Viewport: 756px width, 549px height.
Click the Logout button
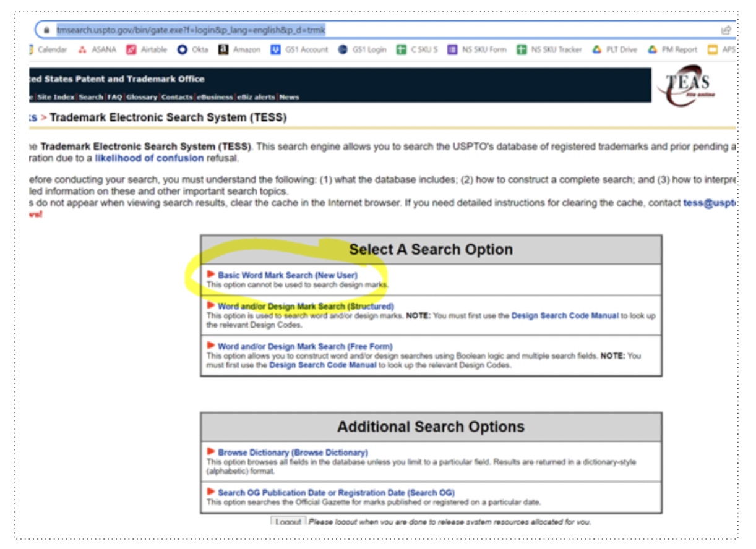click(288, 521)
